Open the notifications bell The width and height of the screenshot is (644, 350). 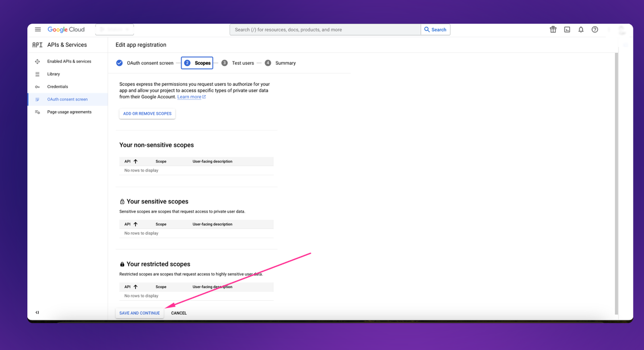[x=581, y=30]
